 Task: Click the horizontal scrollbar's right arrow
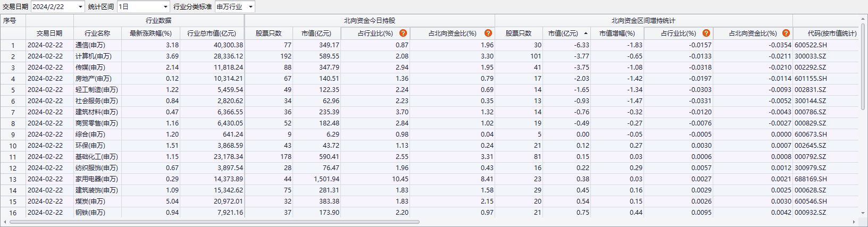tap(854, 222)
